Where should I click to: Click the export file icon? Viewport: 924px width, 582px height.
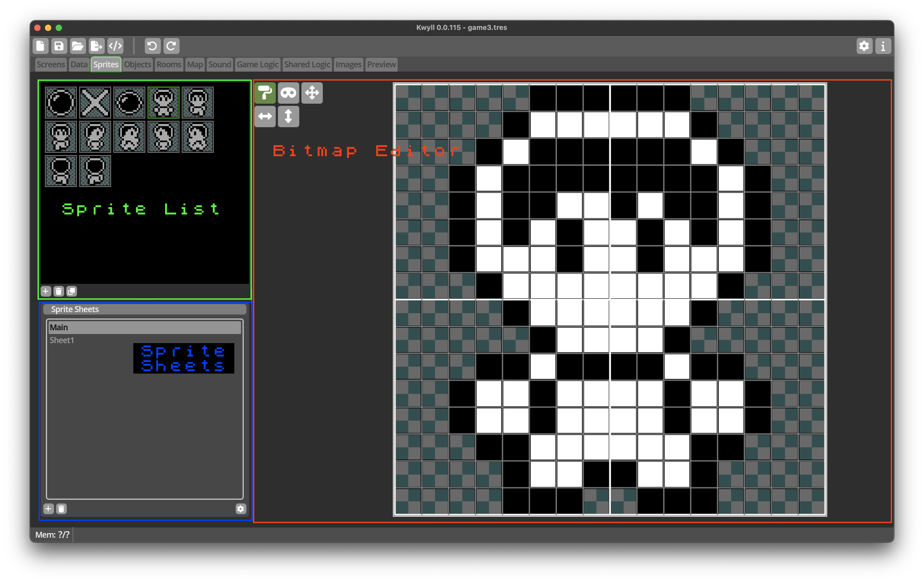(96, 46)
